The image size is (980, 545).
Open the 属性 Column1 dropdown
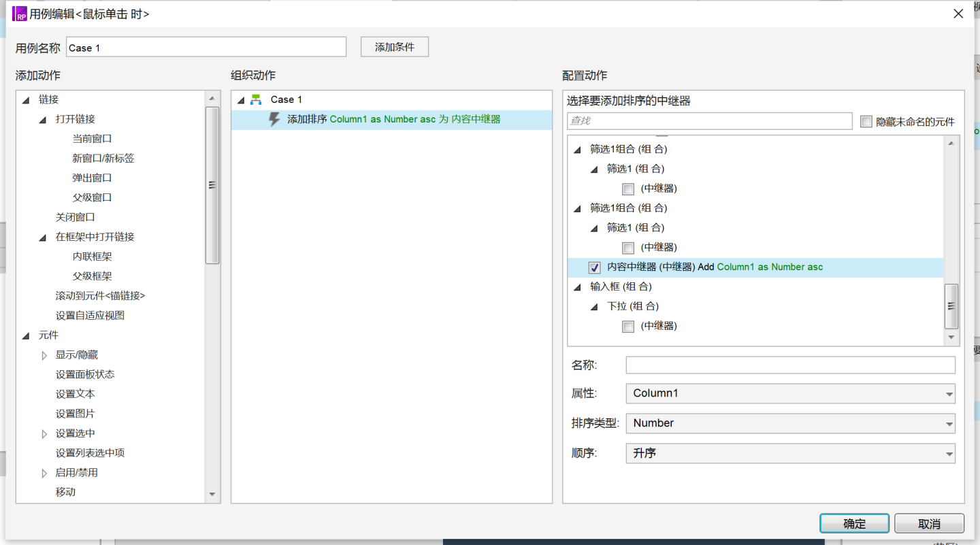point(790,393)
